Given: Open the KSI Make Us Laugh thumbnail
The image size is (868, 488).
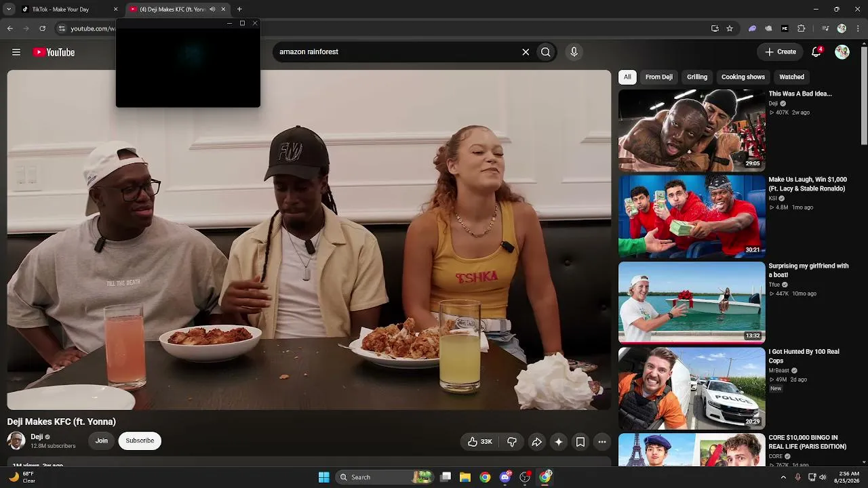Looking at the screenshot, I should (x=692, y=216).
